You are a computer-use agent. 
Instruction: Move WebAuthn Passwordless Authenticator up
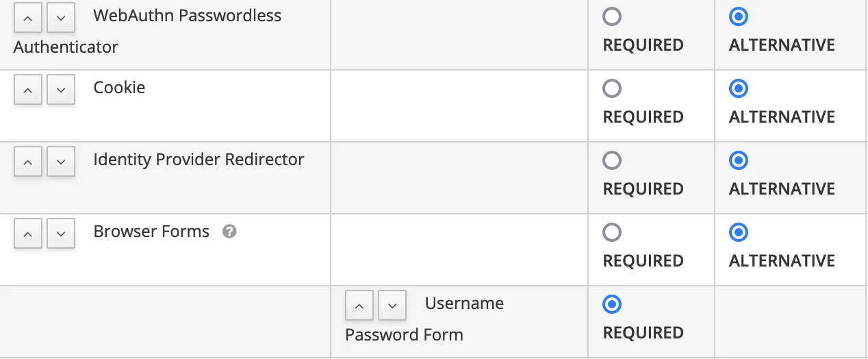click(x=28, y=18)
